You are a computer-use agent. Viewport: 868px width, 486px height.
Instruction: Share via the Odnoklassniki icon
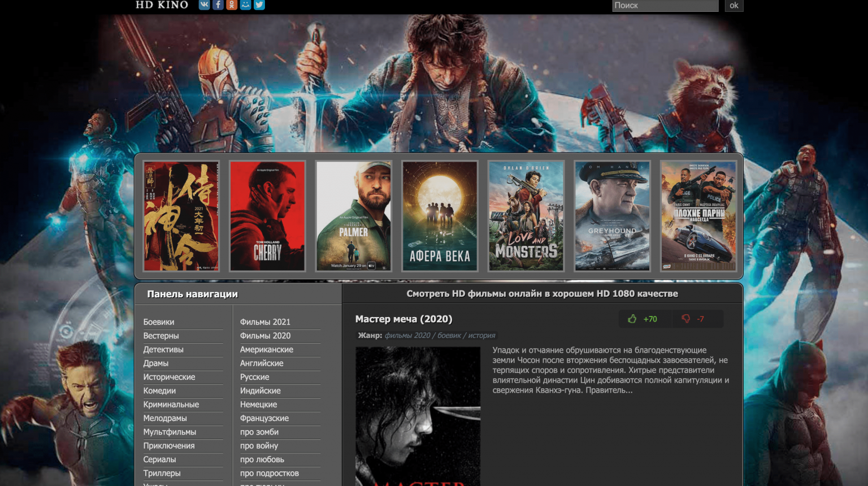pyautogui.click(x=232, y=5)
